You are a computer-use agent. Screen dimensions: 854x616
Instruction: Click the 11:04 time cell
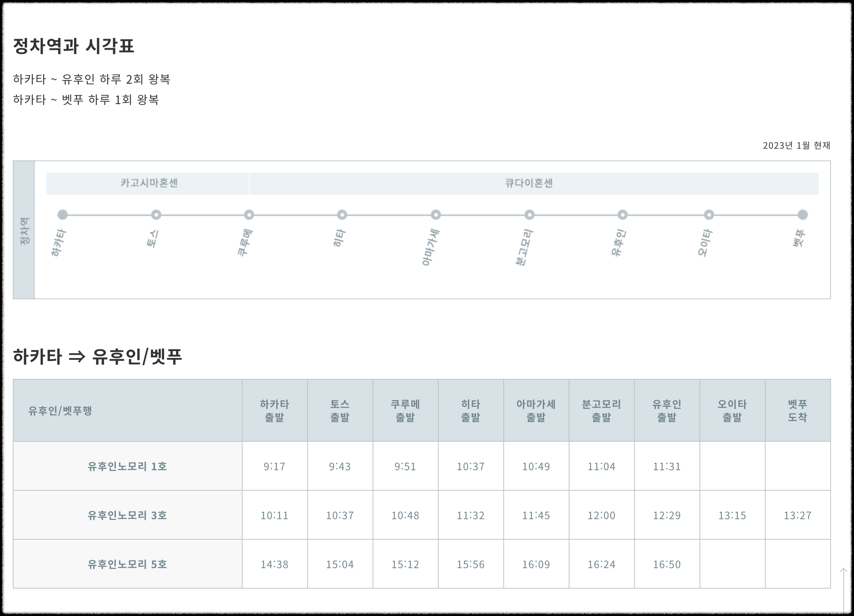(602, 466)
